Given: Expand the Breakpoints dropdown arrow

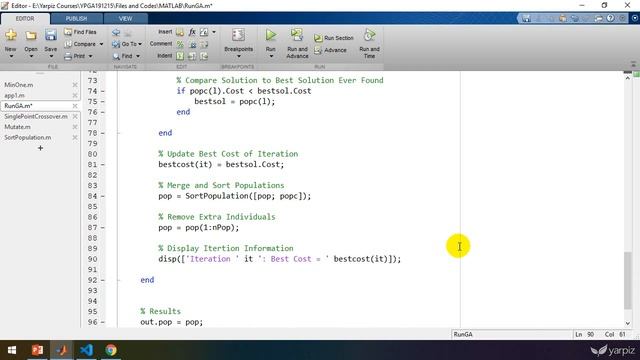Looking at the screenshot, I should tap(238, 56).
